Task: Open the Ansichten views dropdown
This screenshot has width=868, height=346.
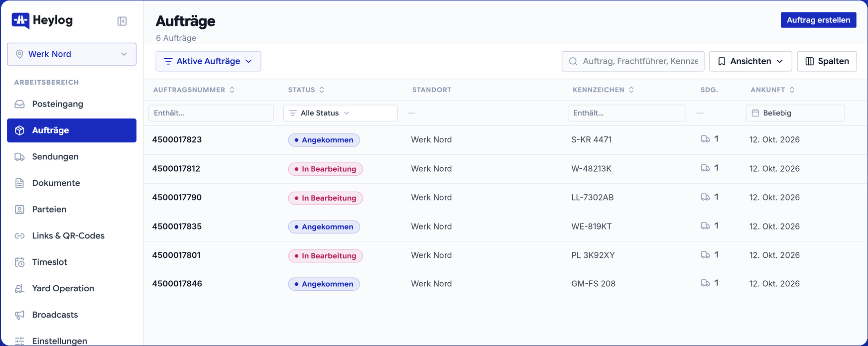Action: (x=750, y=61)
